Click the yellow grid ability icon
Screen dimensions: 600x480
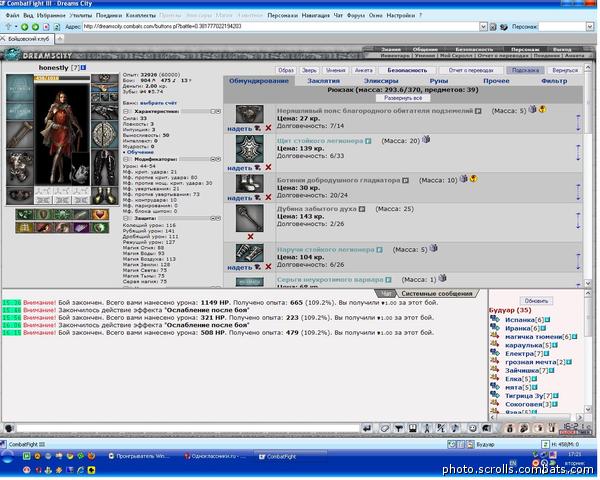coord(24,228)
